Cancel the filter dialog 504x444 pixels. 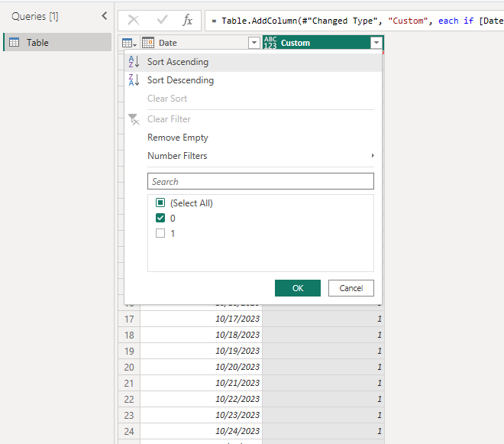[351, 288]
